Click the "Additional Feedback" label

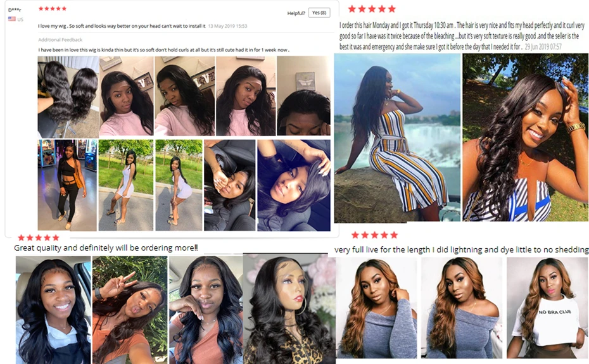click(60, 40)
